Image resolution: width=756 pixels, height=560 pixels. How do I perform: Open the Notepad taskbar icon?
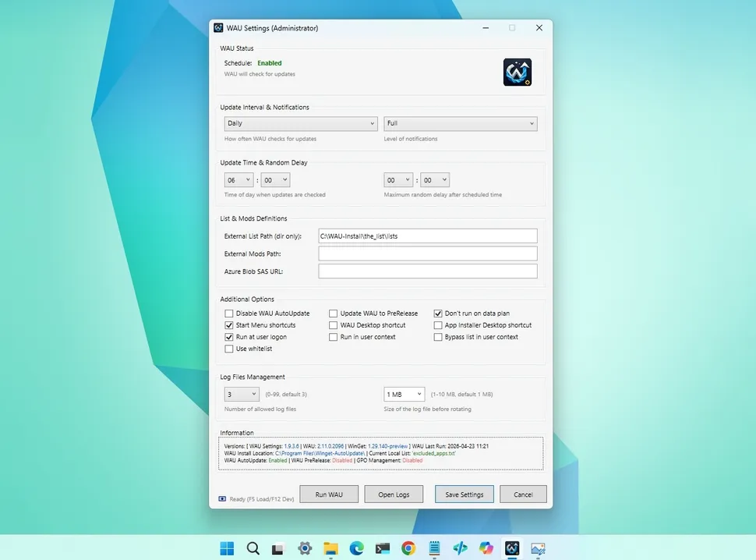(434, 548)
